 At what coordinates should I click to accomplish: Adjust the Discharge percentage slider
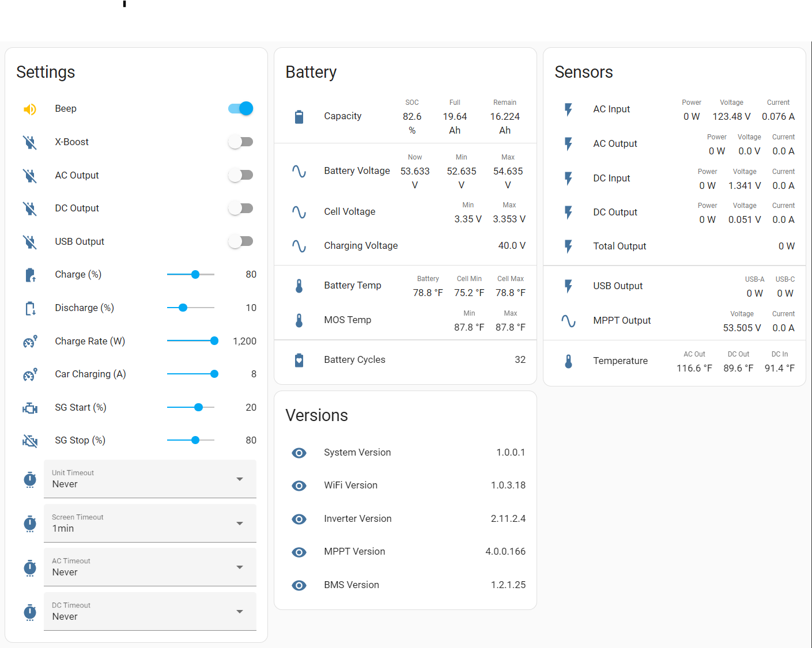[x=182, y=308]
